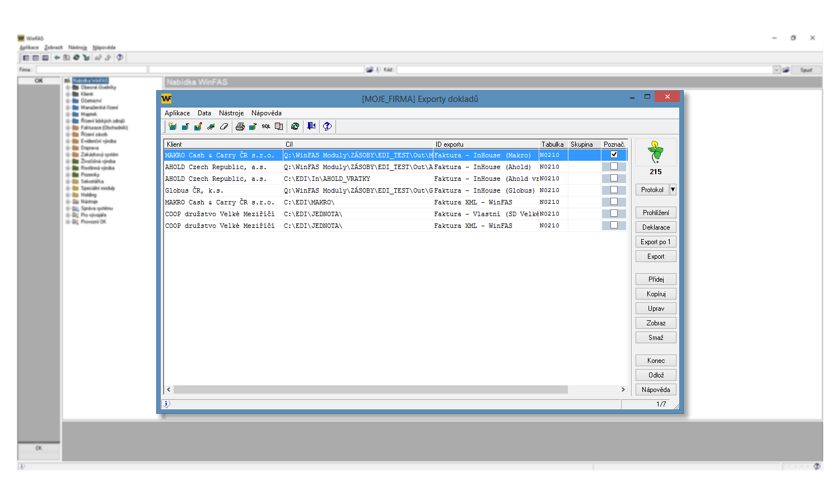The height and width of the screenshot is (504, 840).
Task: Click the Kopíruj button
Action: 656,294
